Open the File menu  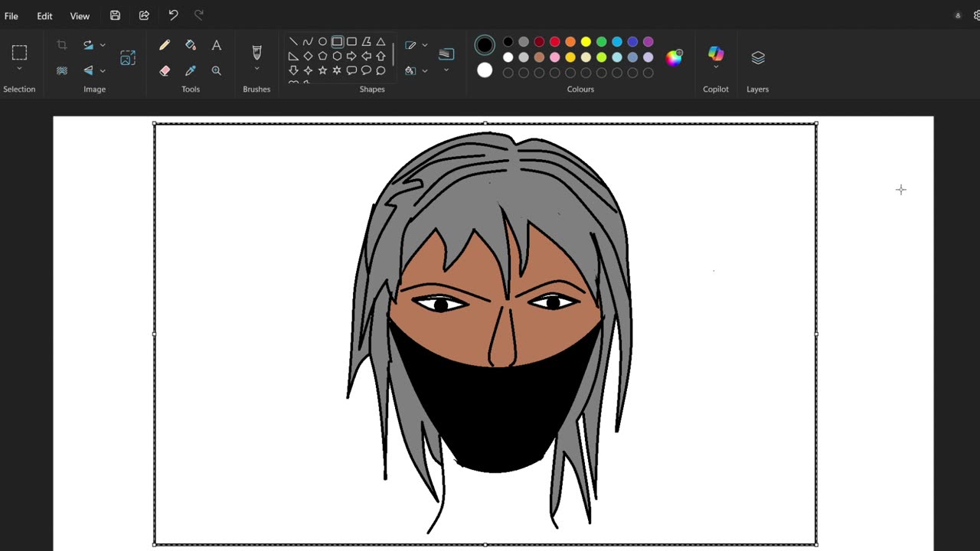coord(11,16)
